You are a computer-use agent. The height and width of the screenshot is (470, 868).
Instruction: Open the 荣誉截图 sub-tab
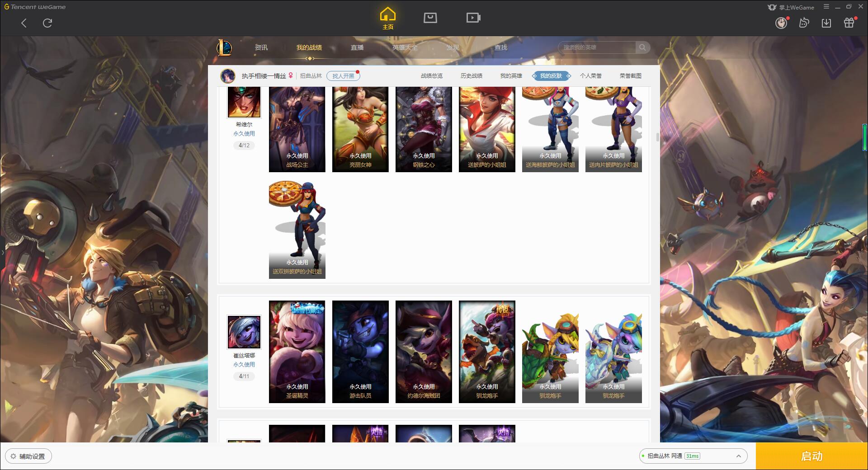[x=631, y=76]
